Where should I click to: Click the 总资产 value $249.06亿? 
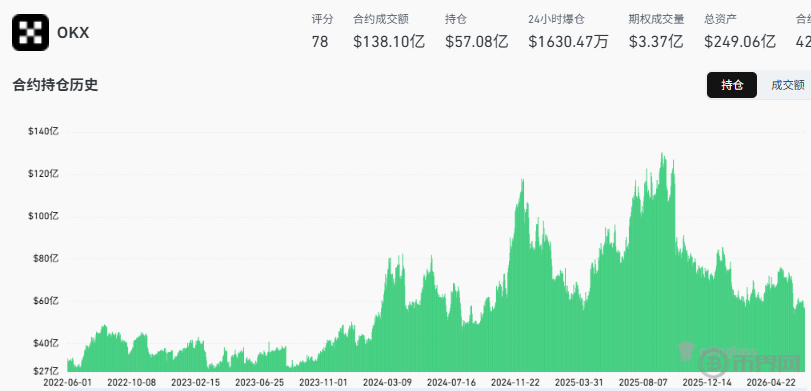(740, 41)
